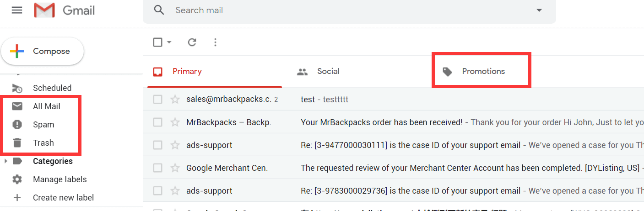Open the Scheduled folder
This screenshot has height=211, width=644.
pyautogui.click(x=52, y=88)
